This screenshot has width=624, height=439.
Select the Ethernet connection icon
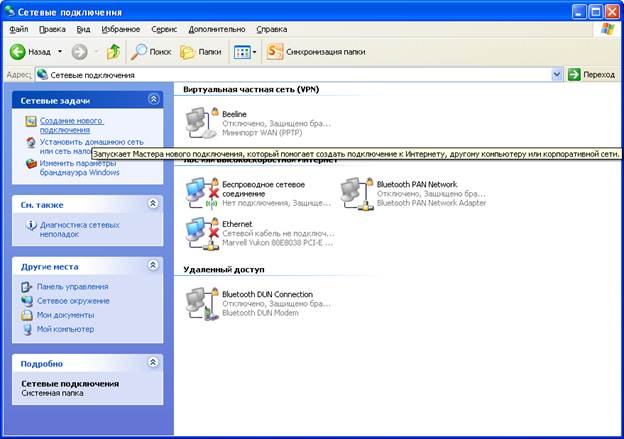pos(203,233)
